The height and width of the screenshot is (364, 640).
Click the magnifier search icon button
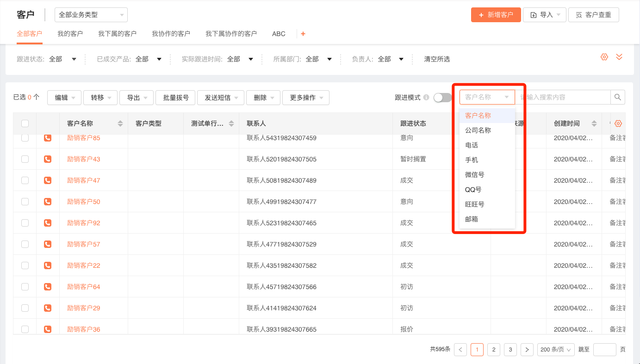pyautogui.click(x=617, y=97)
